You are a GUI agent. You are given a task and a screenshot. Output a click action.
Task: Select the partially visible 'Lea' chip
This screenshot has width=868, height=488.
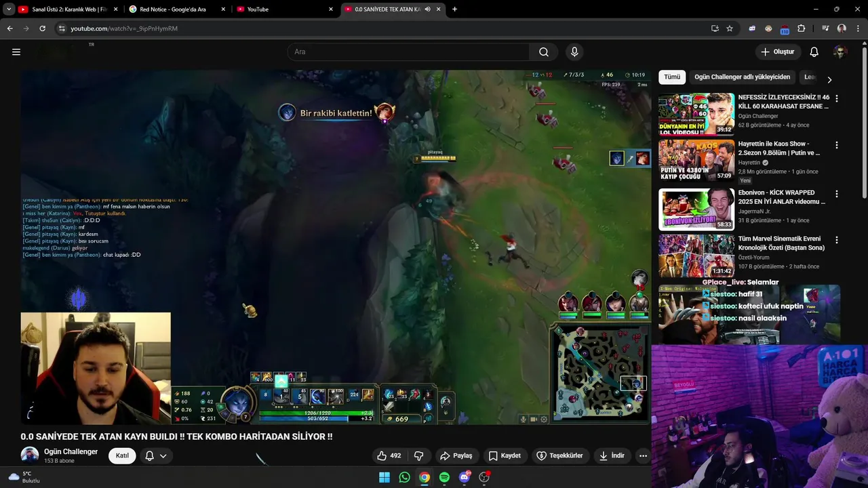click(x=810, y=77)
